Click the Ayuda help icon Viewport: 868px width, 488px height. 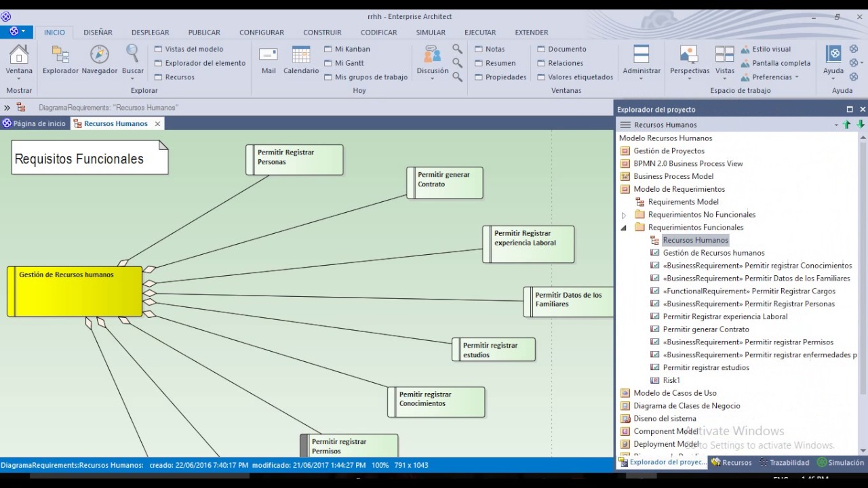pos(833,55)
